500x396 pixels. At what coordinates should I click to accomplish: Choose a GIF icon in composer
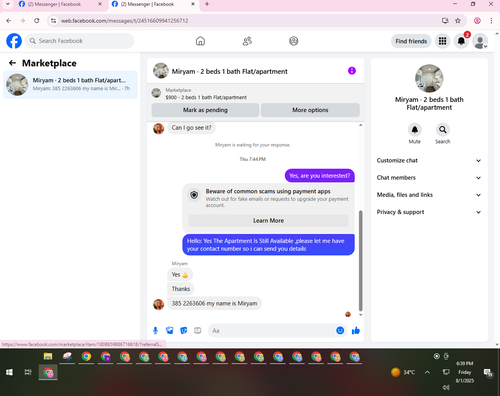point(198,331)
